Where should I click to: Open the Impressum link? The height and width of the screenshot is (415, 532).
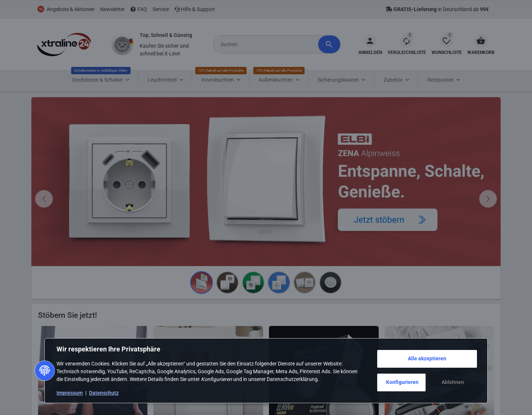[69, 393]
